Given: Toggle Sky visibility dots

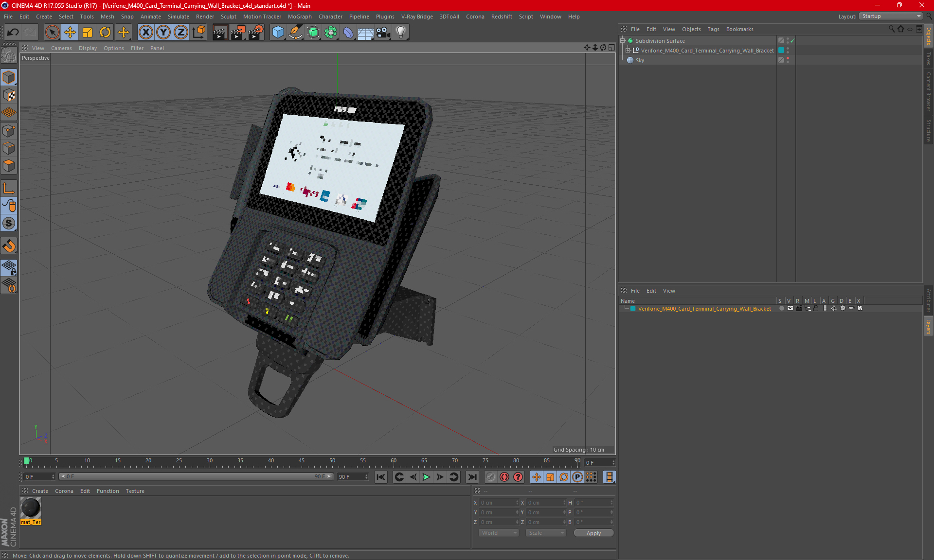Looking at the screenshot, I should (788, 60).
